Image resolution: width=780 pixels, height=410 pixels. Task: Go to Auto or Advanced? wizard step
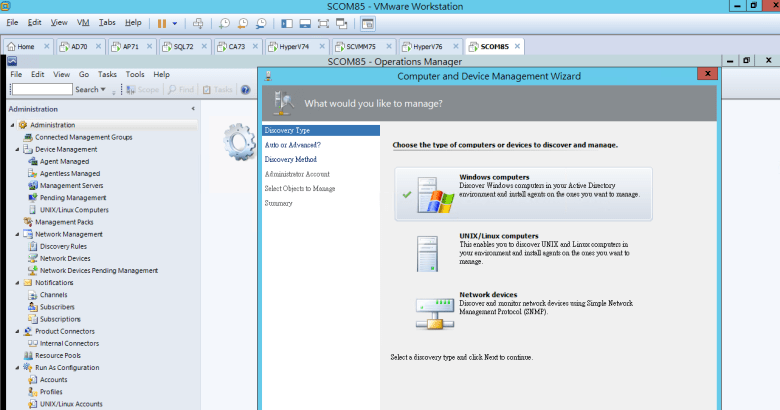pyautogui.click(x=292, y=145)
